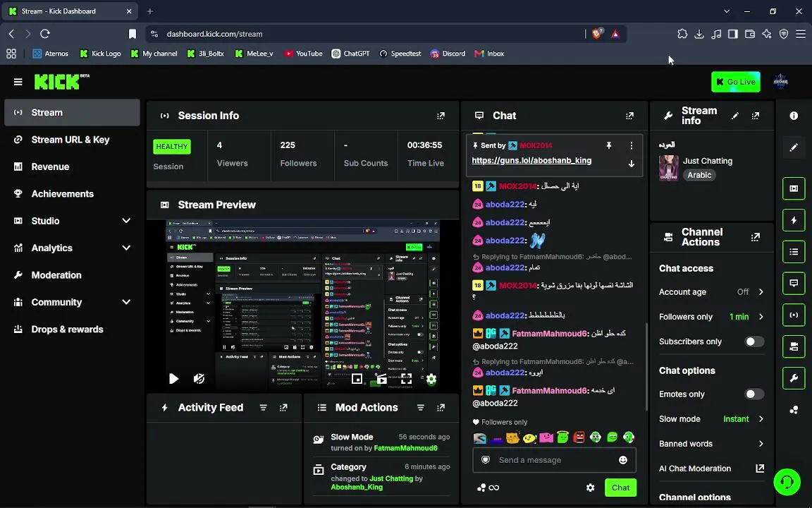Click the chat bubble icon in right sidebar
This screenshot has height=508, width=812.
[x=794, y=284]
